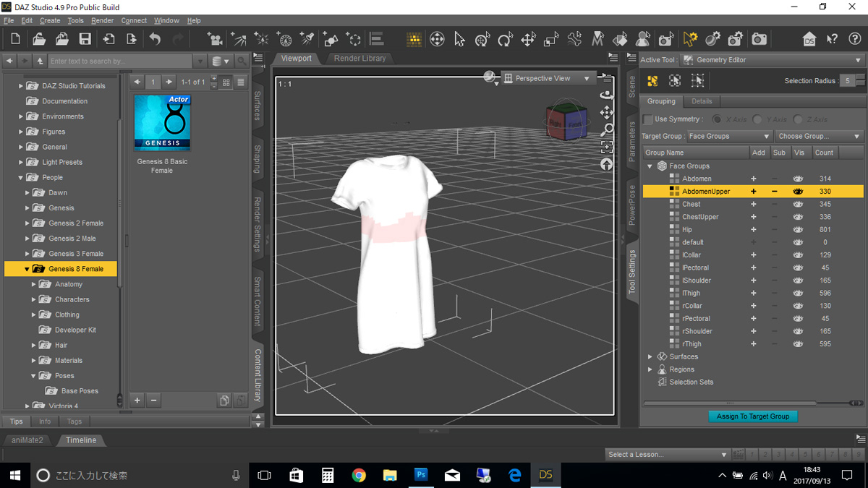This screenshot has height=488, width=868.
Task: Select the Translate move tool
Action: pyautogui.click(x=528, y=39)
